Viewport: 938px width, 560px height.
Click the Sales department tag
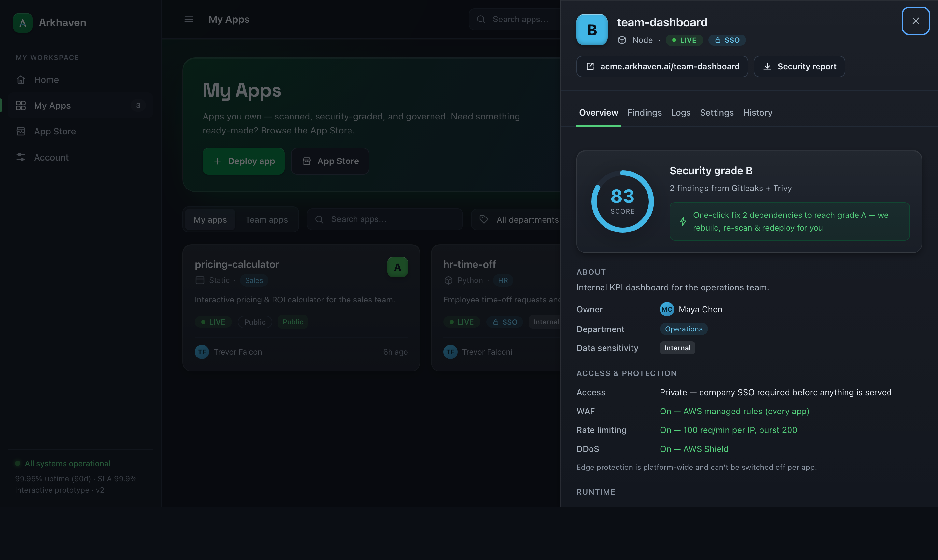254,280
